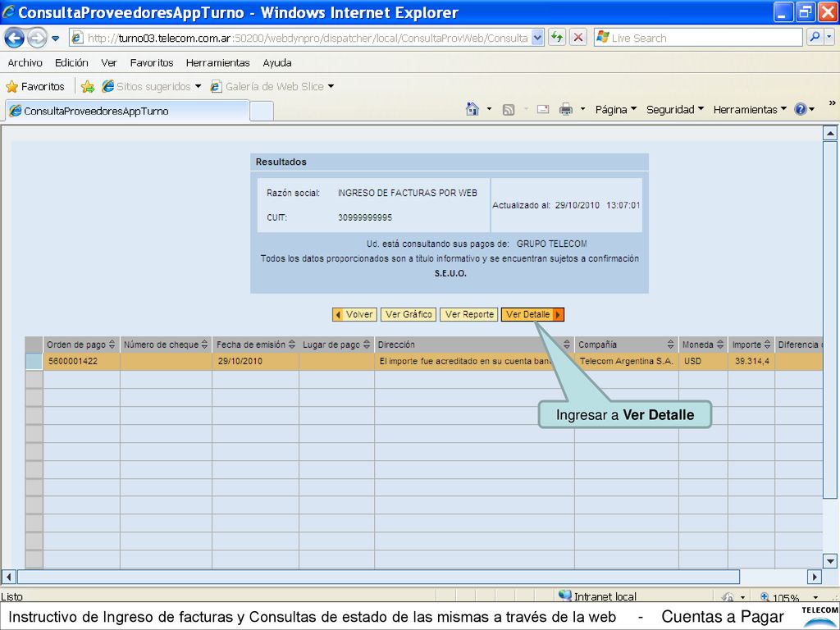Click cell with order number 5600001422
This screenshot has height=630, width=840.
(x=81, y=361)
